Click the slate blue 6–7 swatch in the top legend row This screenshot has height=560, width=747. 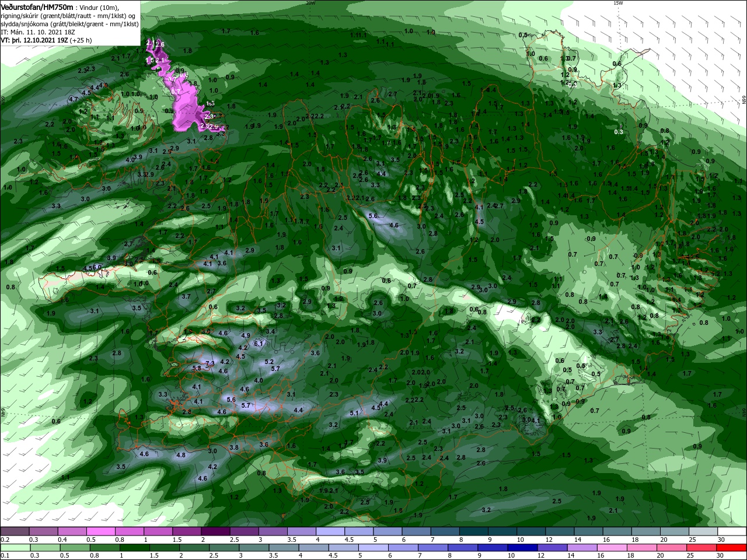click(x=416, y=531)
